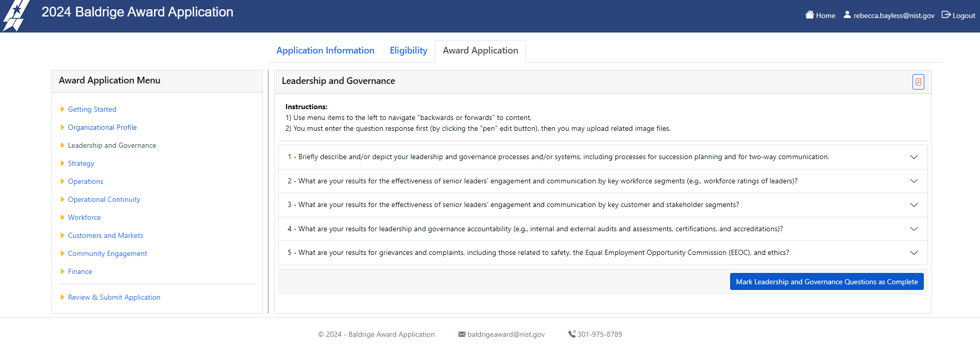Click the Logout arrow icon
The height and width of the screenshot is (361, 980).
tap(946, 15)
